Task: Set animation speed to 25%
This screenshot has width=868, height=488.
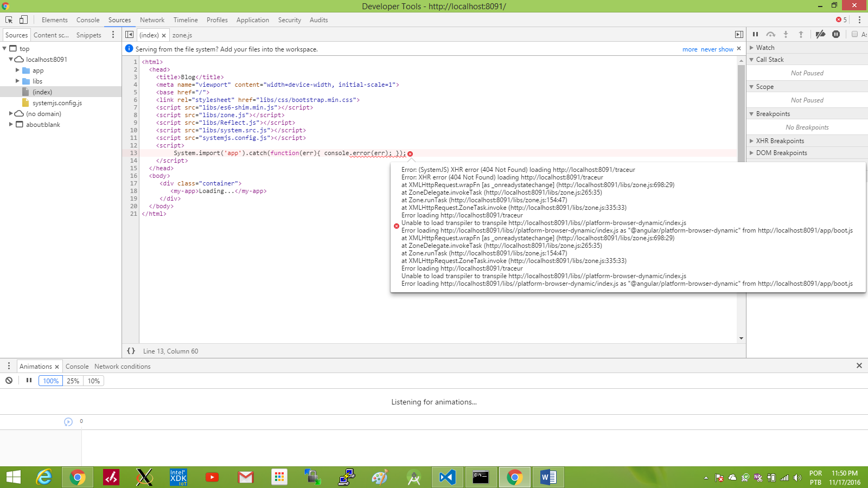Action: (x=73, y=381)
